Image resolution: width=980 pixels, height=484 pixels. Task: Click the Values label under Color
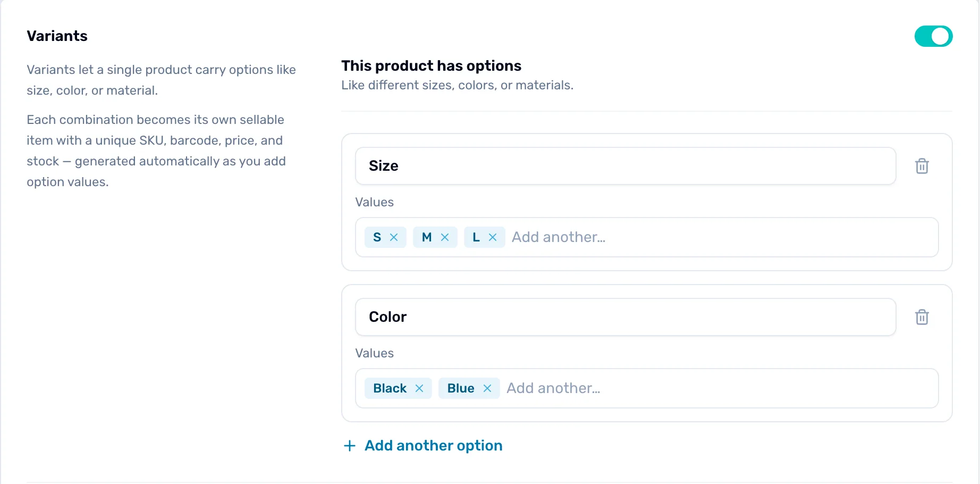(374, 353)
